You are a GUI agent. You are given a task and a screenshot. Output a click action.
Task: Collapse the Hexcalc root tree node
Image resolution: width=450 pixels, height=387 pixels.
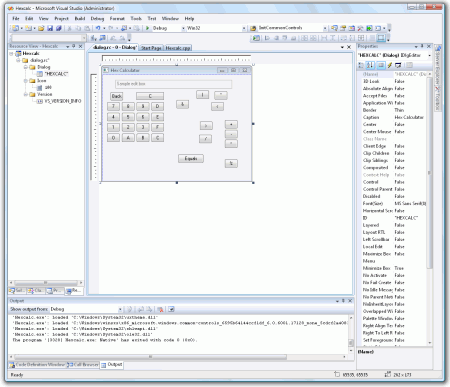(x=11, y=53)
